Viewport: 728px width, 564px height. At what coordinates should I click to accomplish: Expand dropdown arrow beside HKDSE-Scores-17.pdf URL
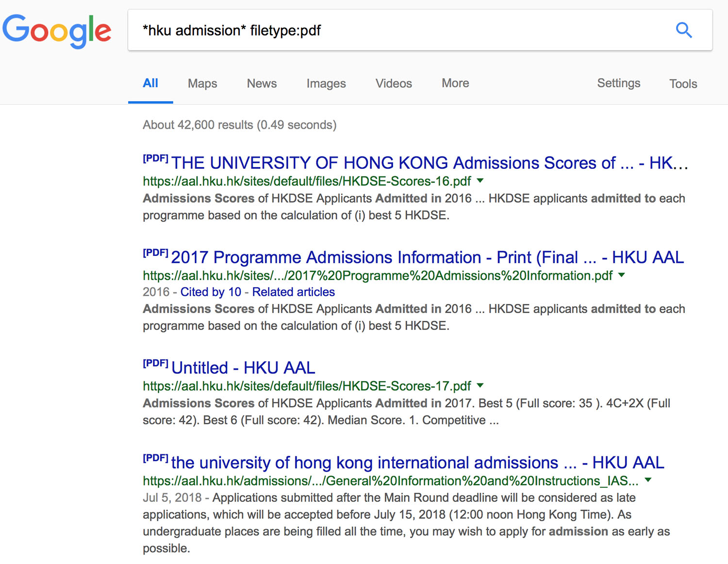pos(480,385)
